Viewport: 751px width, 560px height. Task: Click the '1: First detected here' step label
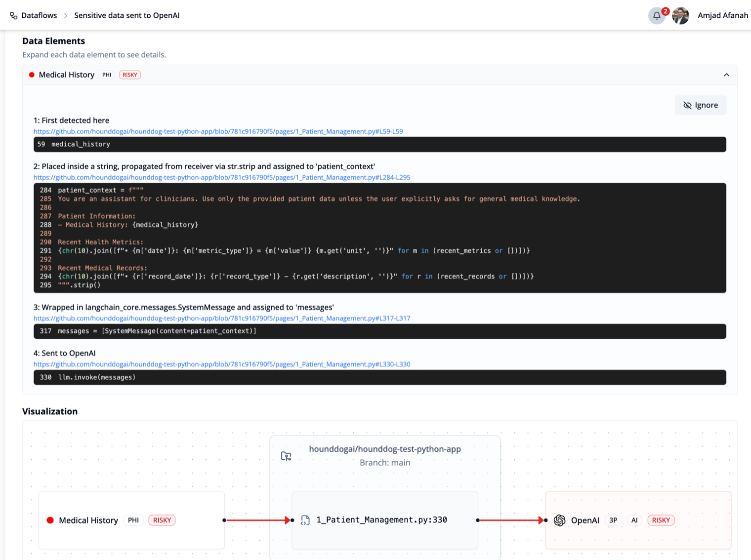coord(71,120)
